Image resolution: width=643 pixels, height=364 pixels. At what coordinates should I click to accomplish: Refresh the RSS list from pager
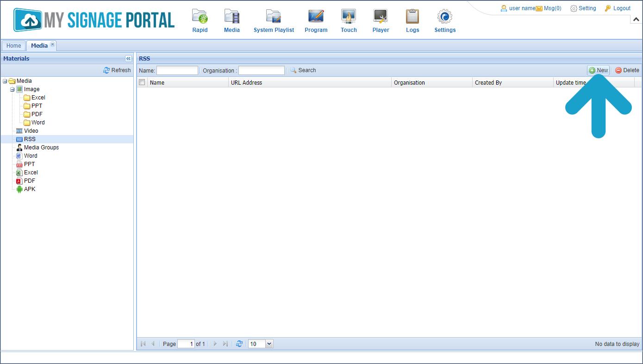pyautogui.click(x=239, y=344)
